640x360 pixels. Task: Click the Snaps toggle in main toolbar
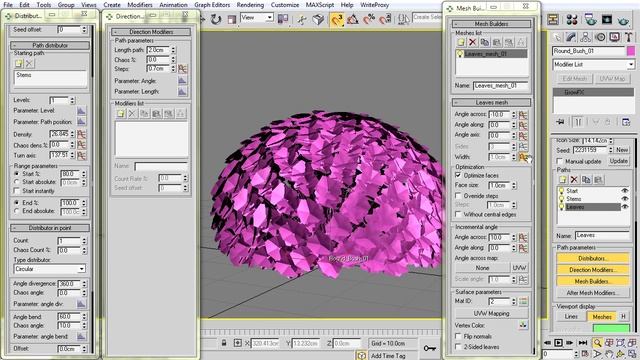point(337,19)
